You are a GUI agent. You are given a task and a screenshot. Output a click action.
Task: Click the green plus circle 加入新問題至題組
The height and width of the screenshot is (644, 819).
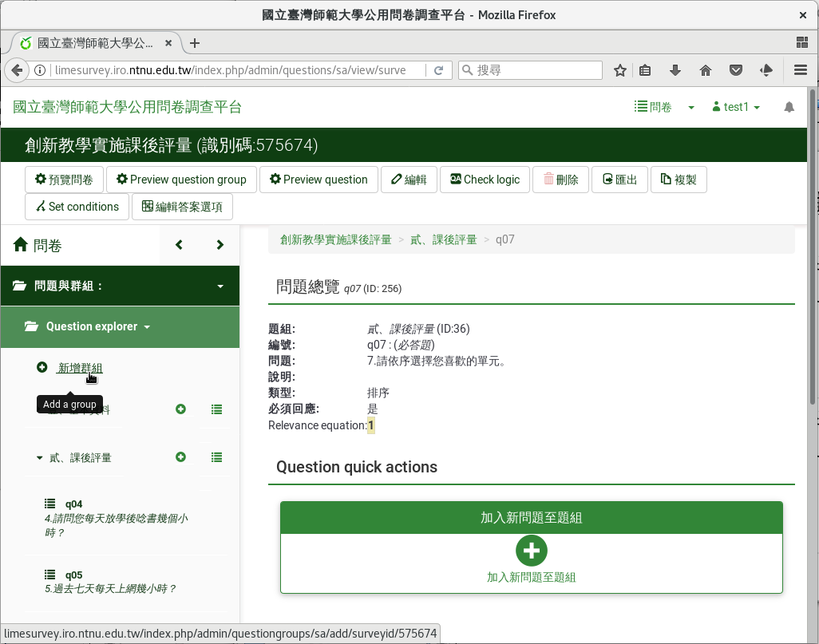click(531, 551)
